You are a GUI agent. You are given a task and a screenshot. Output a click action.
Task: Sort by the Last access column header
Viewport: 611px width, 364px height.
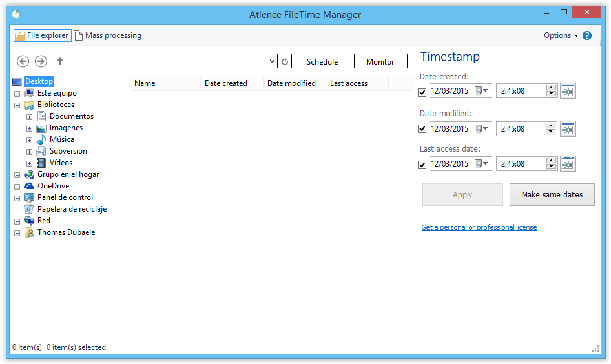(x=357, y=83)
